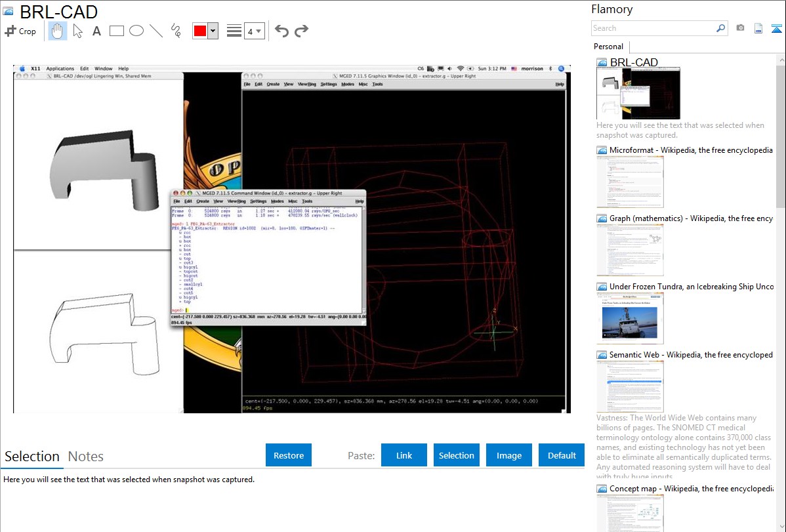Click the BRL-CAD icon in title header
Screen dimensions: 786x532
8,11
